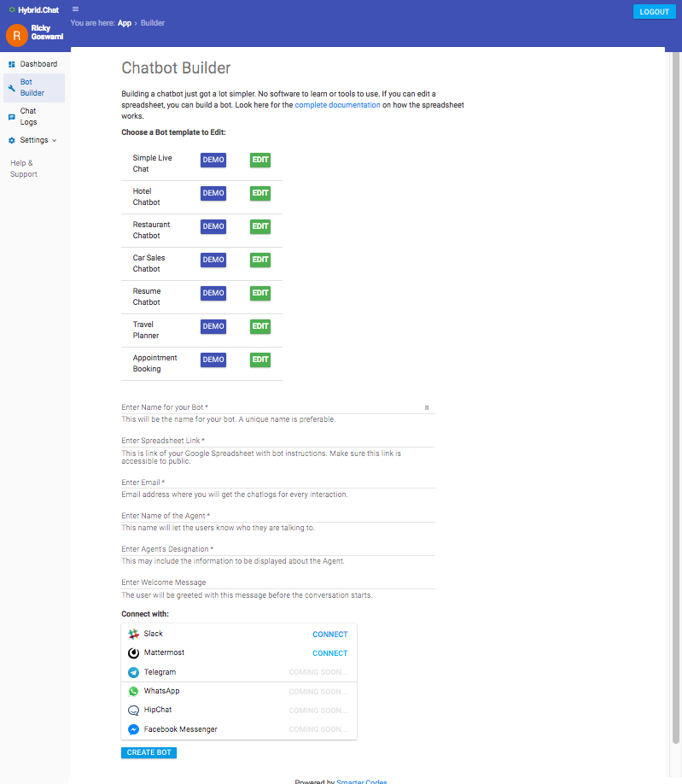Focus the Enter Name for your Bot field
Screen dimensions: 682x784
(277, 407)
